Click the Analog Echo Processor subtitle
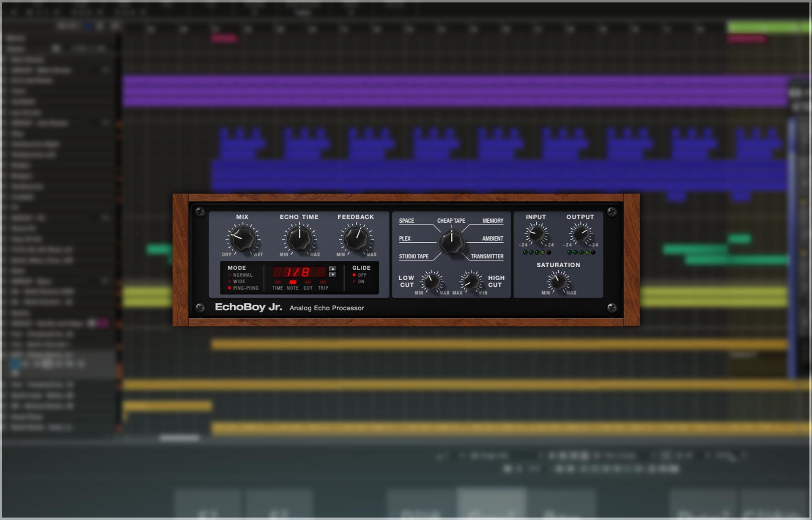The image size is (812, 520). (x=326, y=308)
